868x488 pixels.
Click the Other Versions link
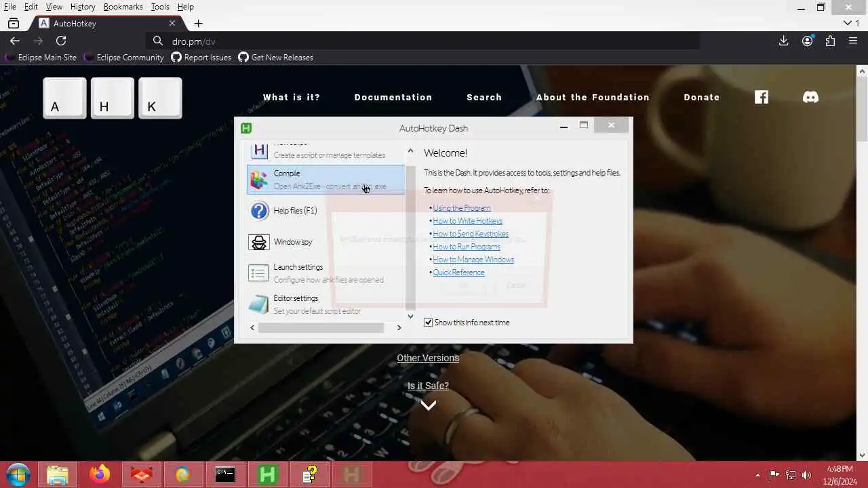tap(428, 358)
